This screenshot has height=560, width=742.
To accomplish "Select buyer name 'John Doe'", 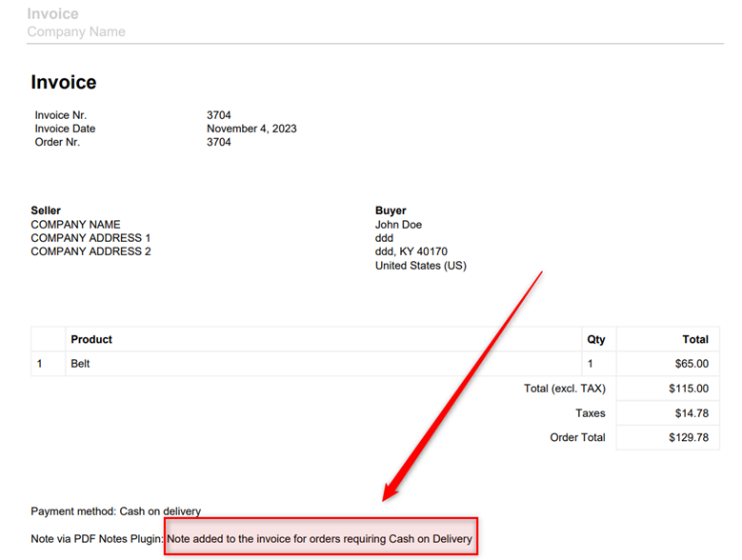I will click(x=398, y=224).
